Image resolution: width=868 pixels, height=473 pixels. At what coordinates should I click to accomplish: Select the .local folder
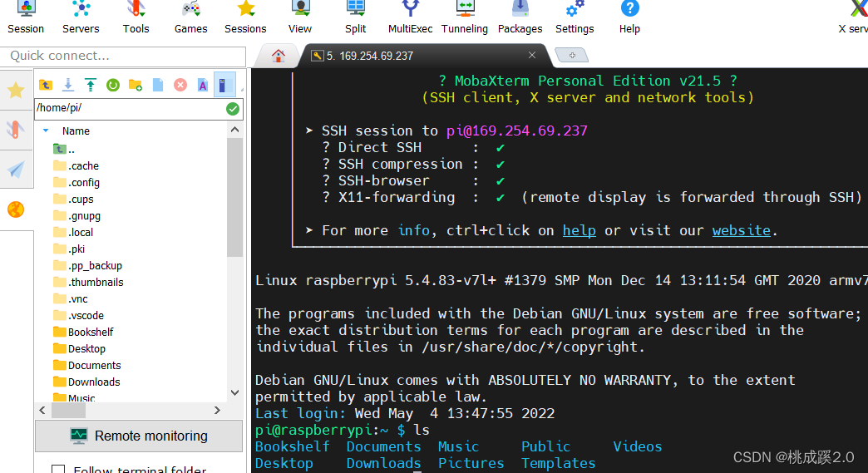tap(74, 233)
